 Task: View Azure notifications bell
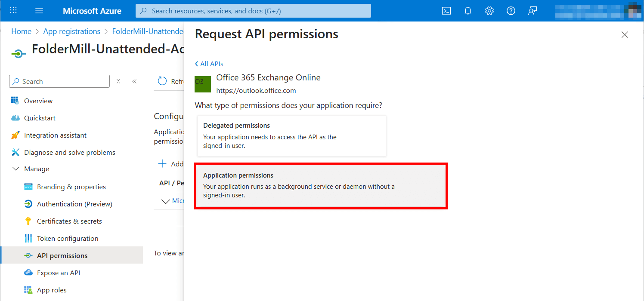(468, 11)
